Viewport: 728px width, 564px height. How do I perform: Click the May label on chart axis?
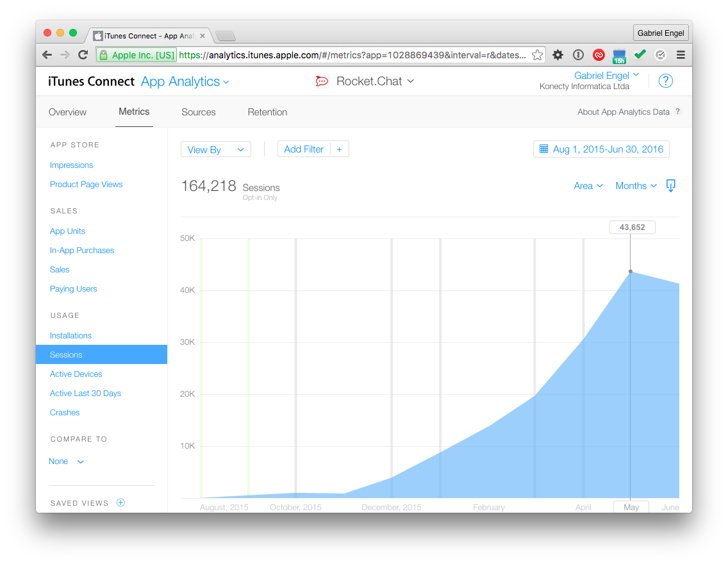coord(631,507)
